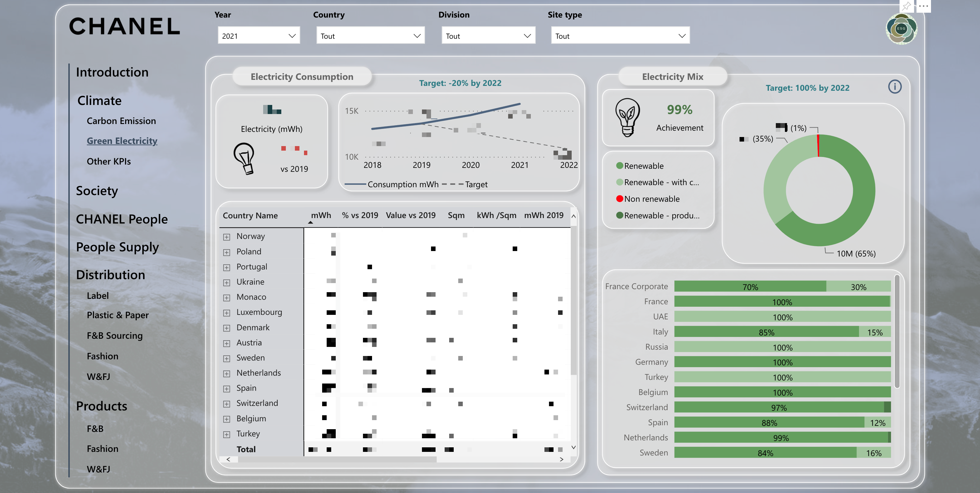Click the table scroll-down arrow
Viewport: 980px width, 493px height.
point(573,447)
